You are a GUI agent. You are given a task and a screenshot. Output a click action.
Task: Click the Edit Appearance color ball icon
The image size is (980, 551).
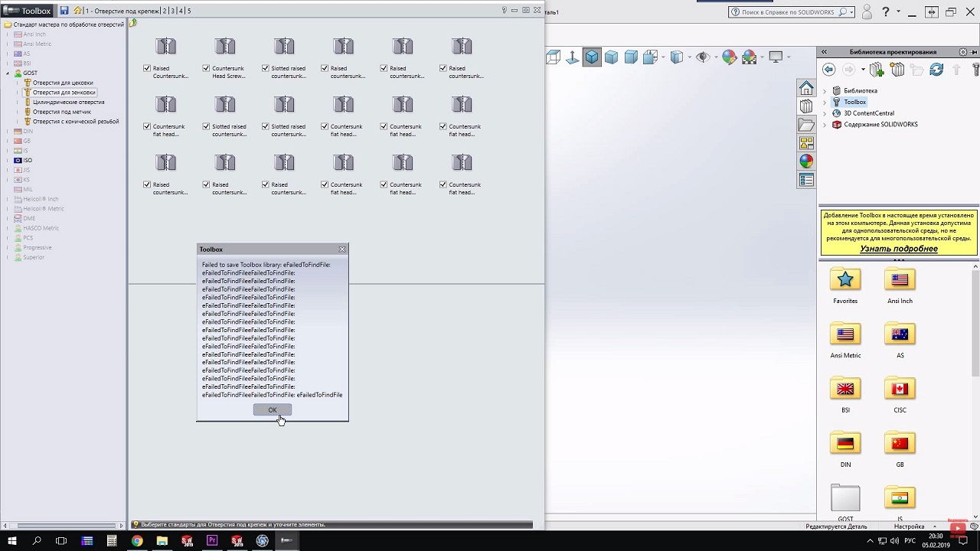[729, 57]
